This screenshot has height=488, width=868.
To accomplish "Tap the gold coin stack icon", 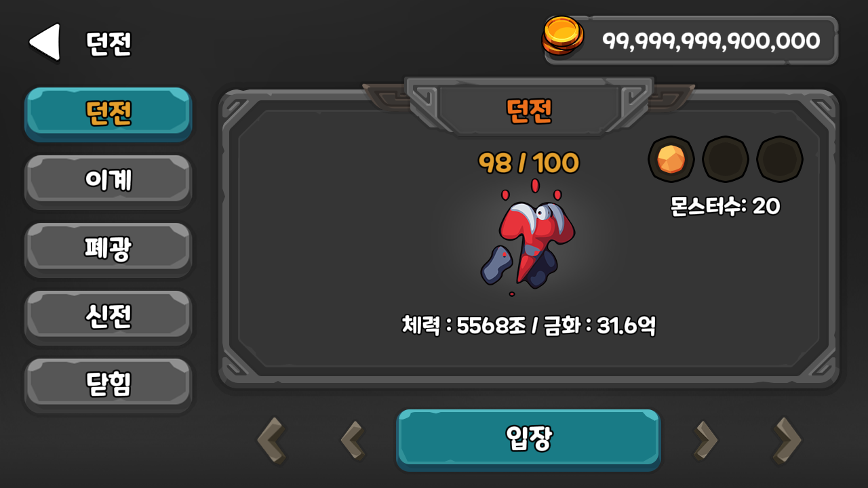I will (563, 37).
